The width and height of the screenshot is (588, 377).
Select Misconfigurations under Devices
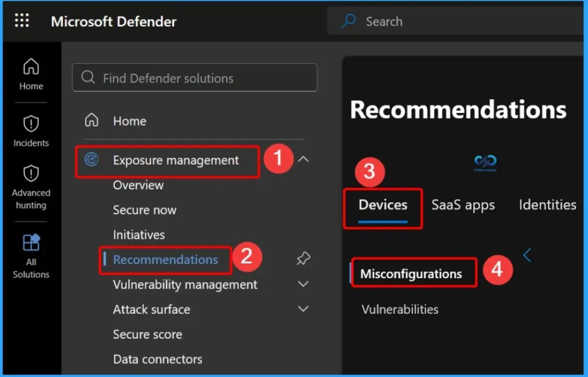point(412,274)
